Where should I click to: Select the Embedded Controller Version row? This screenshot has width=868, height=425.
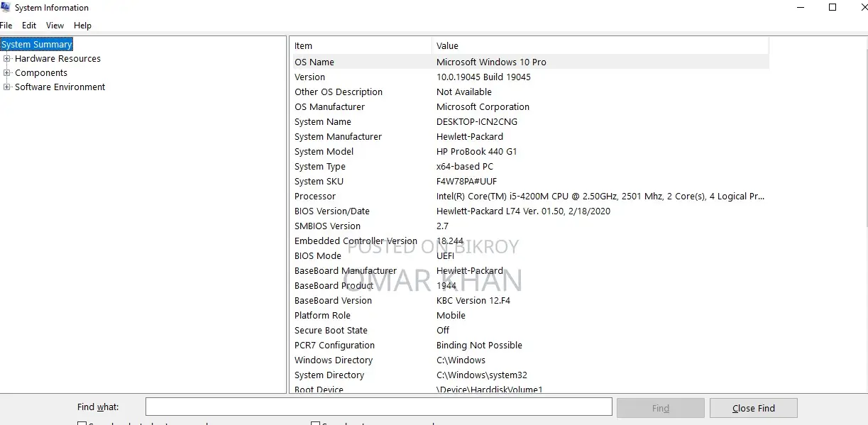pyautogui.click(x=531, y=241)
